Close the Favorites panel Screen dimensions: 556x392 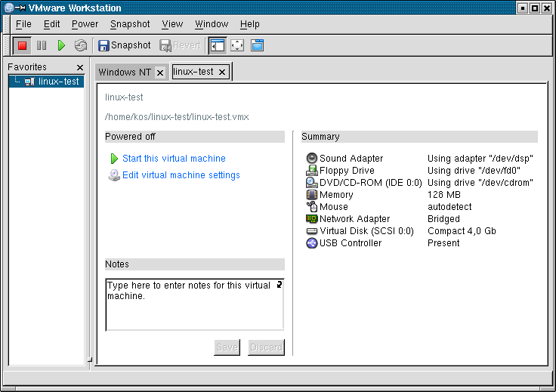tap(80, 67)
